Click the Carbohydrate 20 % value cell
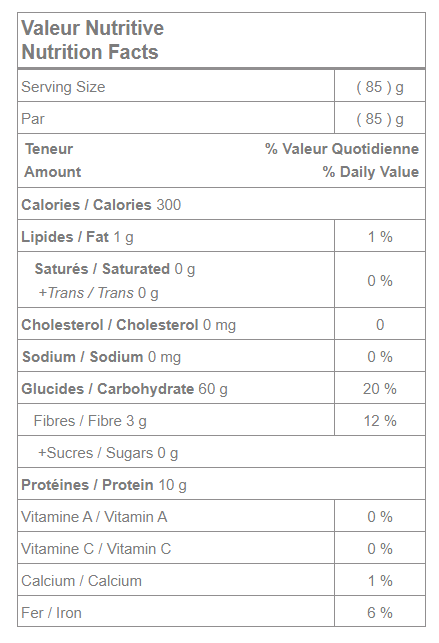Screen dimensions: 439x643 pos(380,389)
